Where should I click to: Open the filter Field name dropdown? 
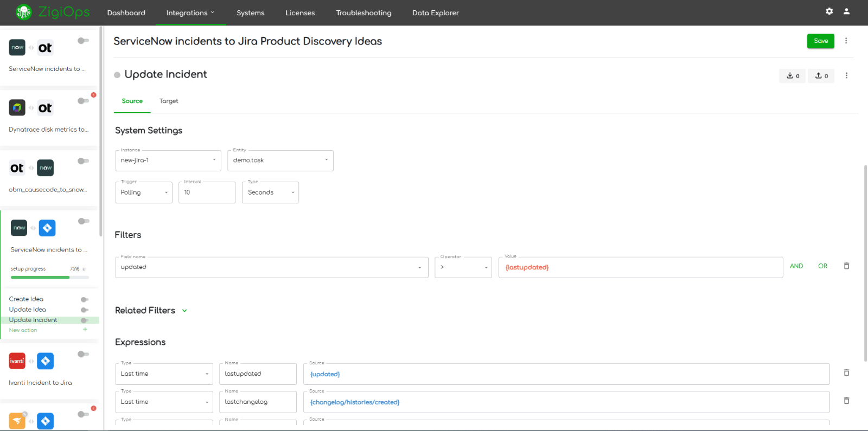point(272,267)
